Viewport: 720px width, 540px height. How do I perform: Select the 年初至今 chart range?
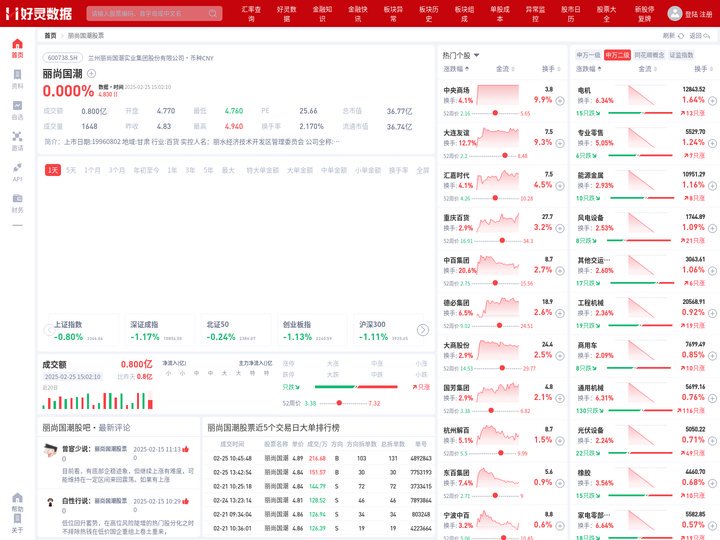pos(146,170)
